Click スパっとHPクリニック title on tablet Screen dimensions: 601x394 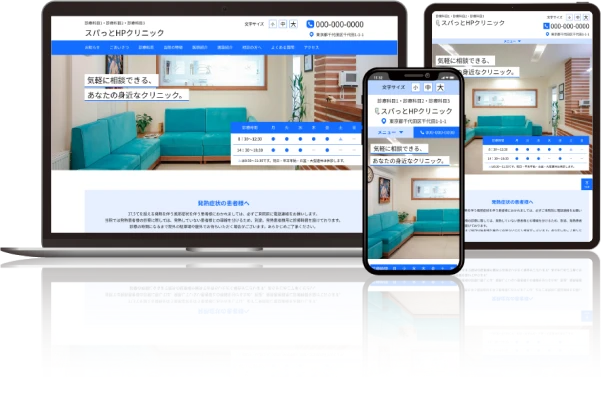(x=473, y=23)
